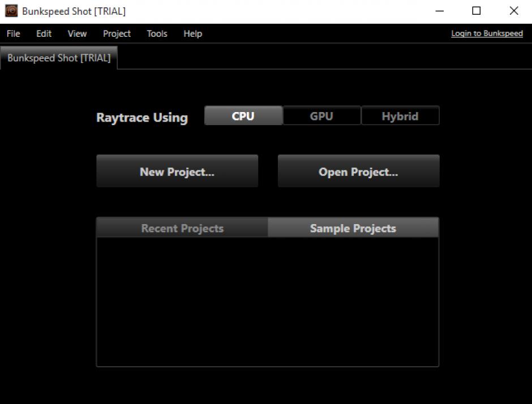The width and height of the screenshot is (532, 404).
Task: Click the Login to Bunkspeed link
Action: click(x=487, y=33)
